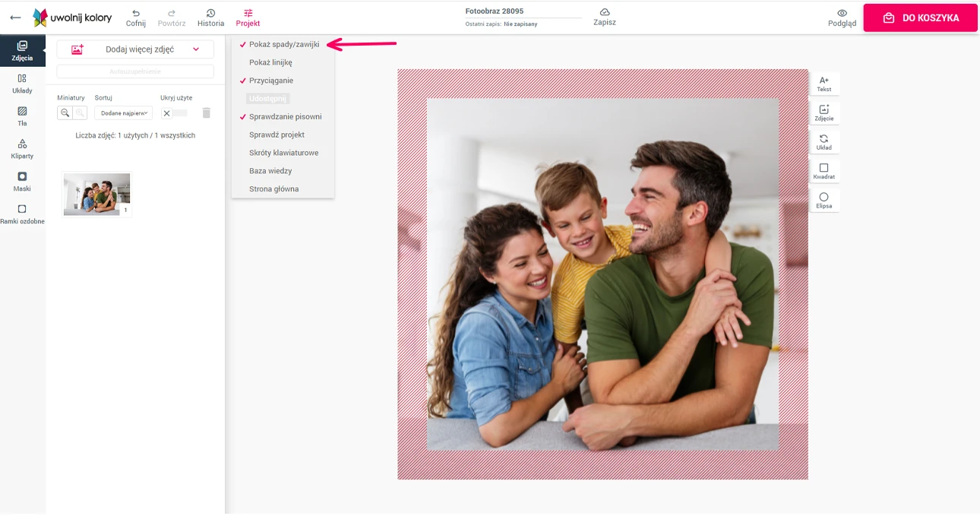The height and width of the screenshot is (516, 980).
Task: Click Zapisz to save the project
Action: pos(605,17)
